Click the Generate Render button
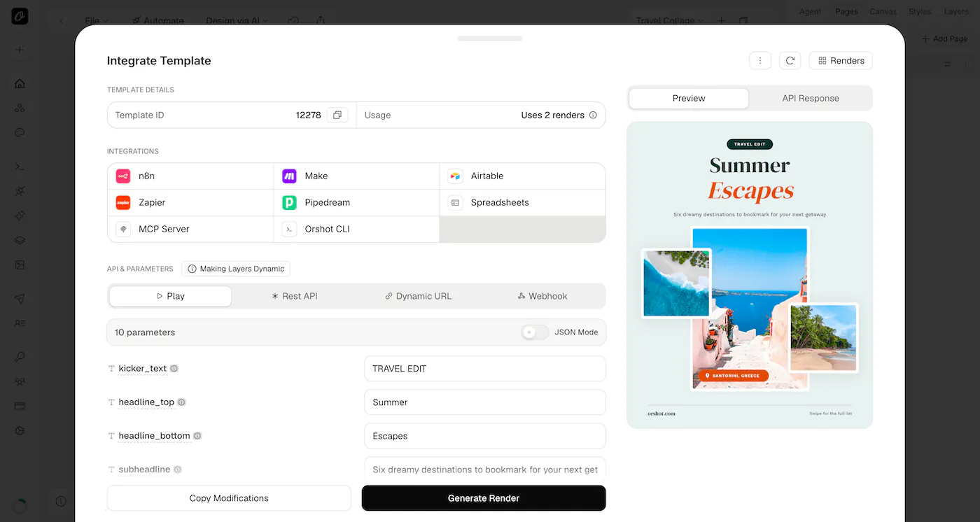The height and width of the screenshot is (522, 980). [484, 498]
